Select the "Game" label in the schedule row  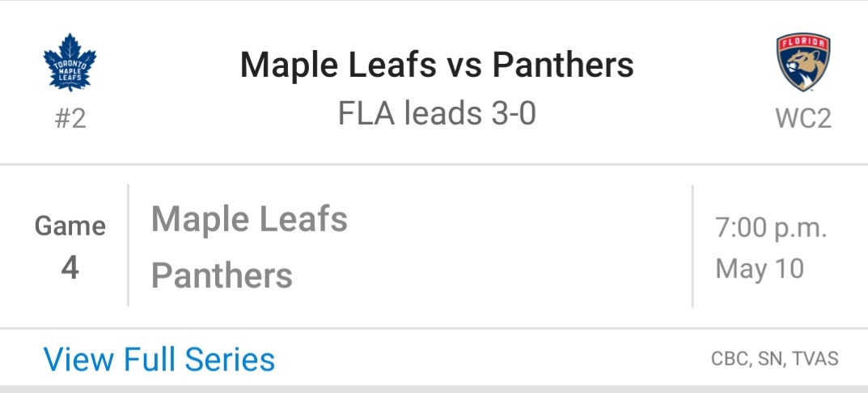pyautogui.click(x=70, y=226)
